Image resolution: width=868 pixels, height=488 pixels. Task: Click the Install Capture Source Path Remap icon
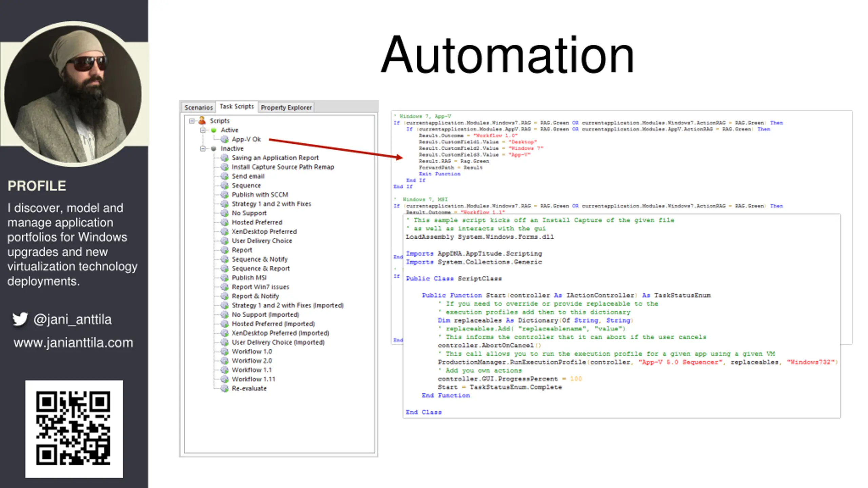pos(224,167)
